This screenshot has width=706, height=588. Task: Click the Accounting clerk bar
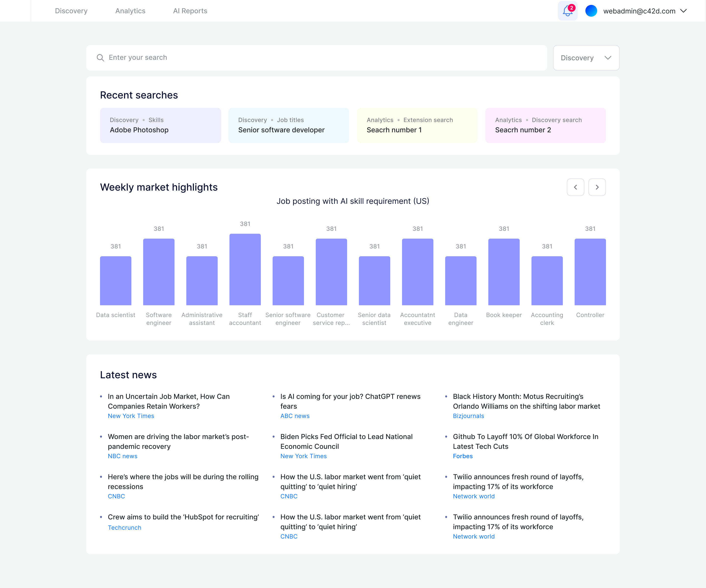[547, 281]
